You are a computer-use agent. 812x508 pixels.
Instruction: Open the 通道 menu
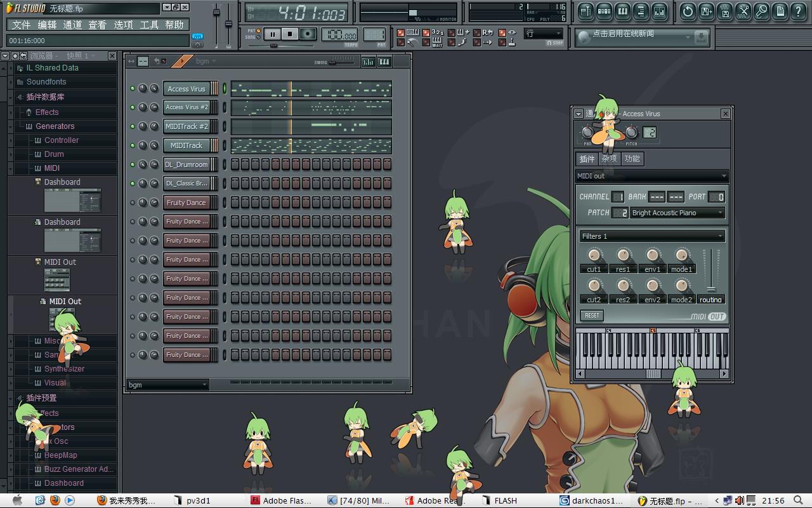click(x=72, y=25)
